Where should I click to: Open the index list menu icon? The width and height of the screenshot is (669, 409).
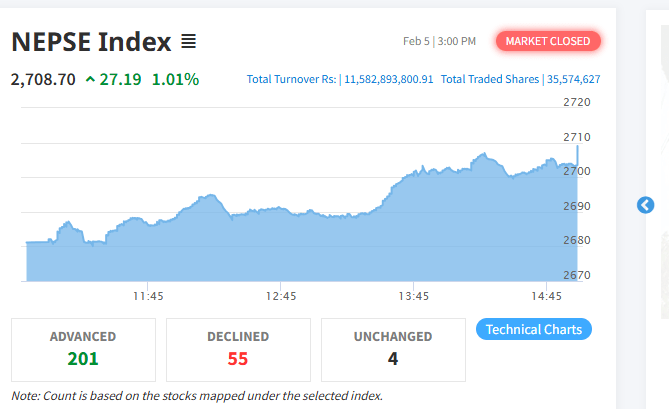click(189, 41)
